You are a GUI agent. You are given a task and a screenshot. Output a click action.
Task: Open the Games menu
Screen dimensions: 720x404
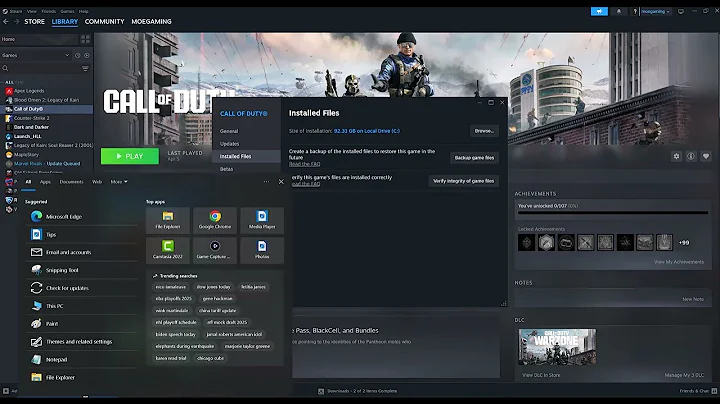[67, 11]
